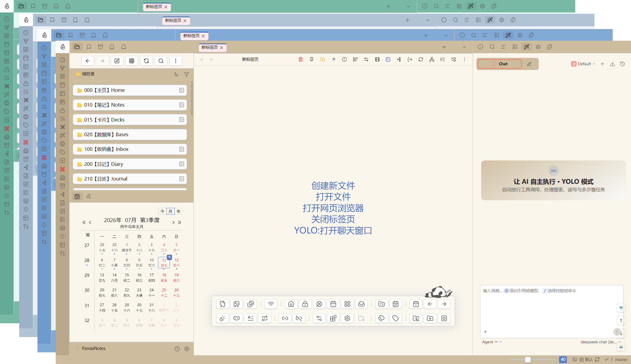Click the hierarchy tree icon in tab toolbar
Screen dimensions: 631x364
pos(432,59)
